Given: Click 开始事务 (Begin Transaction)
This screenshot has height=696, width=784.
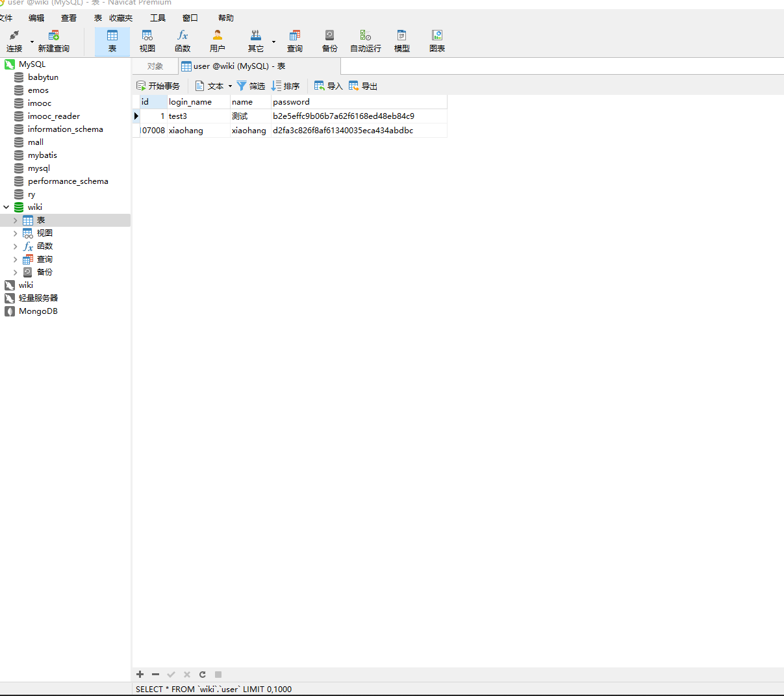Looking at the screenshot, I should pos(158,86).
